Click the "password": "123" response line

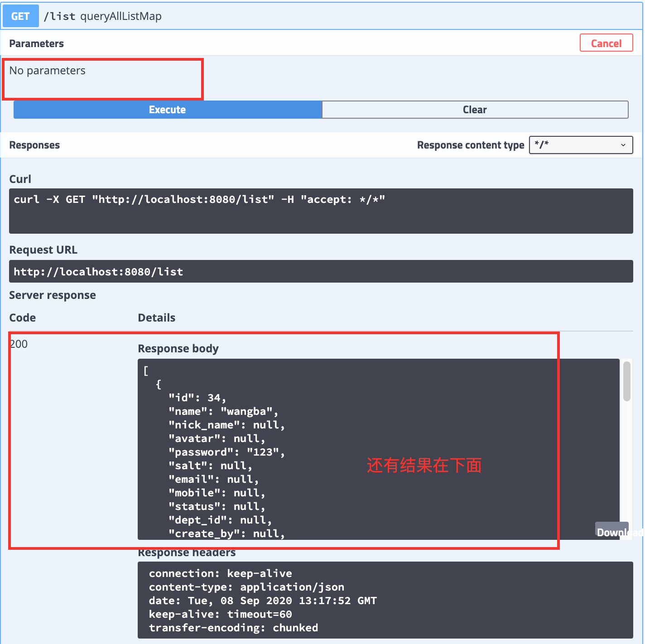(226, 452)
